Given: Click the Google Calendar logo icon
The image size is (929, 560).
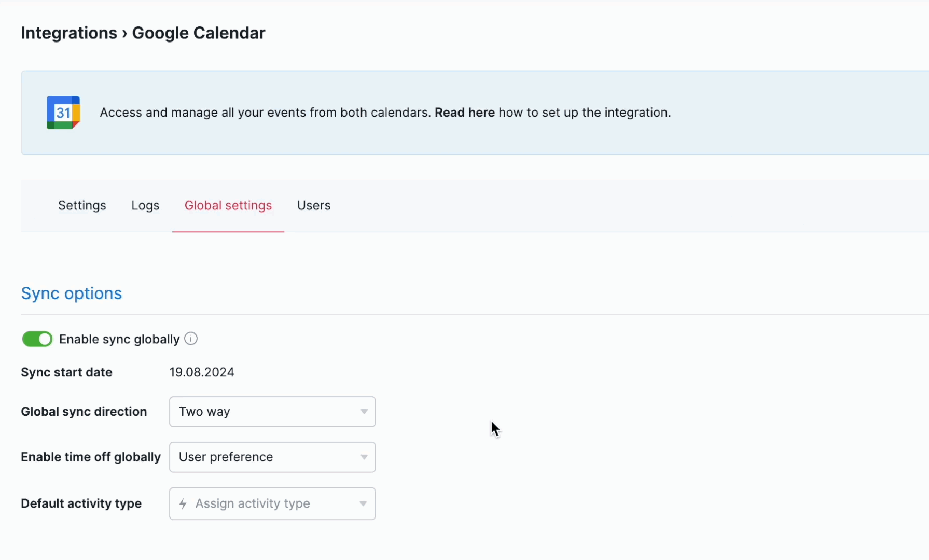Looking at the screenshot, I should click(x=63, y=113).
